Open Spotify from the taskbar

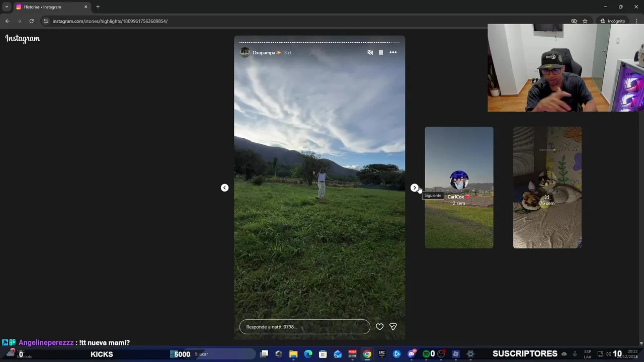click(426, 354)
